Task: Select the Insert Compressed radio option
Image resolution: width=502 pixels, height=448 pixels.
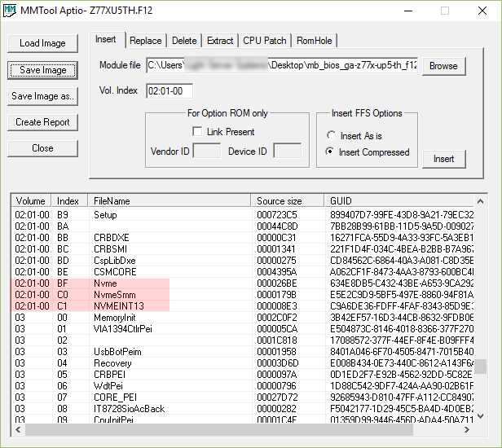Action: click(x=330, y=152)
